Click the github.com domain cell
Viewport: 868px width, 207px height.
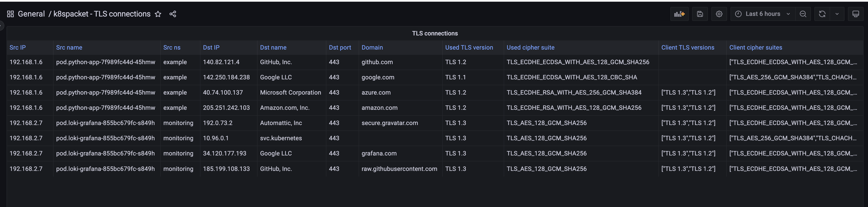pos(400,62)
